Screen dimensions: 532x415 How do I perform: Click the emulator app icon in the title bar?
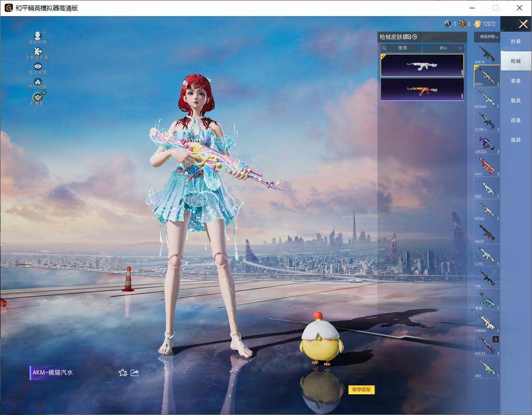[x=8, y=8]
